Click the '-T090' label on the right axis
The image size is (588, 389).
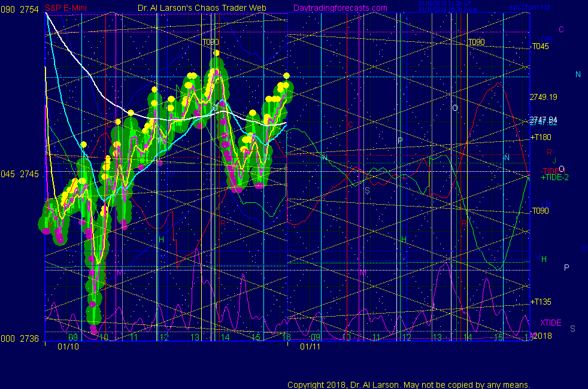point(539,211)
